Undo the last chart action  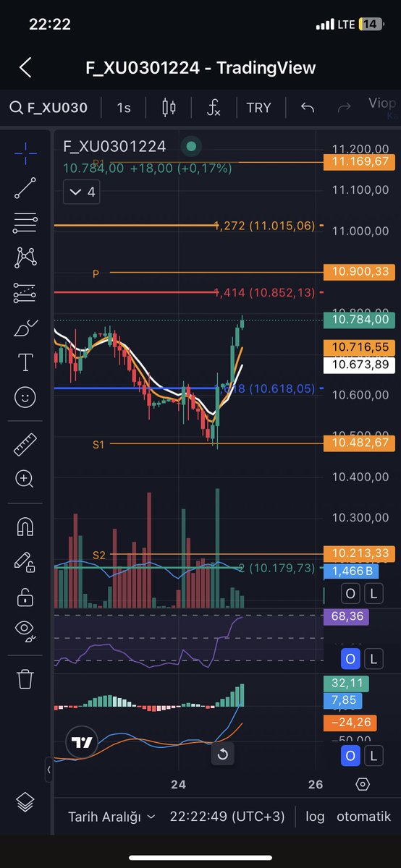[x=307, y=108]
